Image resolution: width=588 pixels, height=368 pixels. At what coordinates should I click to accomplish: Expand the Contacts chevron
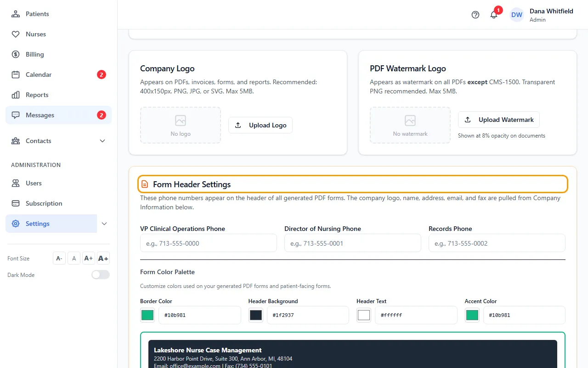coord(102,141)
